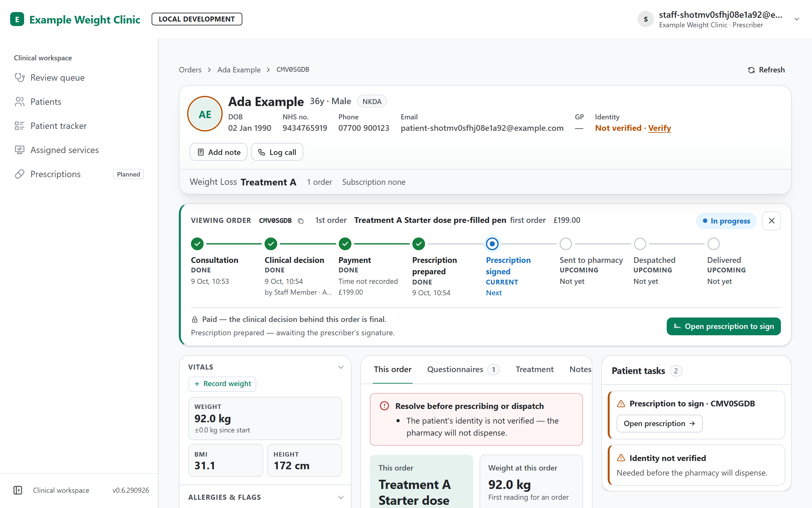
Task: Click the NKDA allergy badge
Action: 372,102
